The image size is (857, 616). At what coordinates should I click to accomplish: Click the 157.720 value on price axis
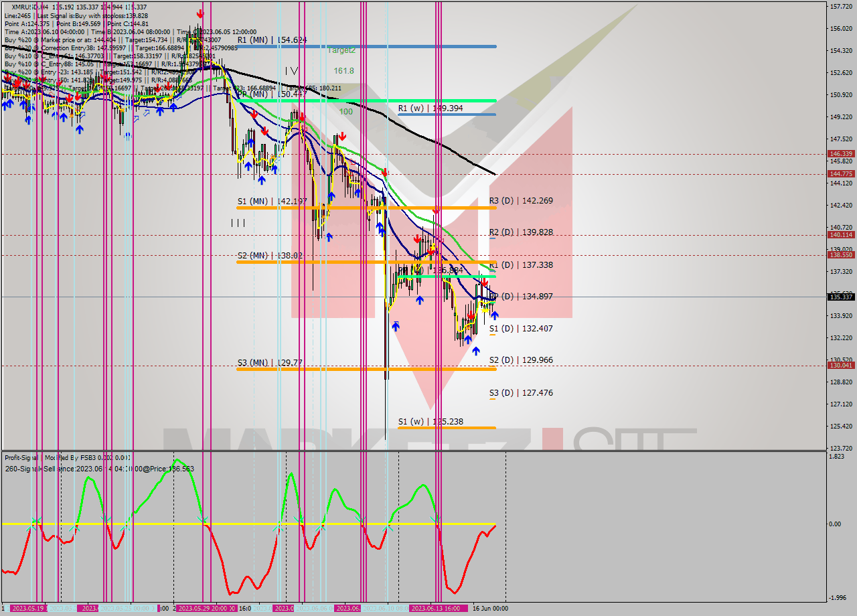(x=841, y=6)
